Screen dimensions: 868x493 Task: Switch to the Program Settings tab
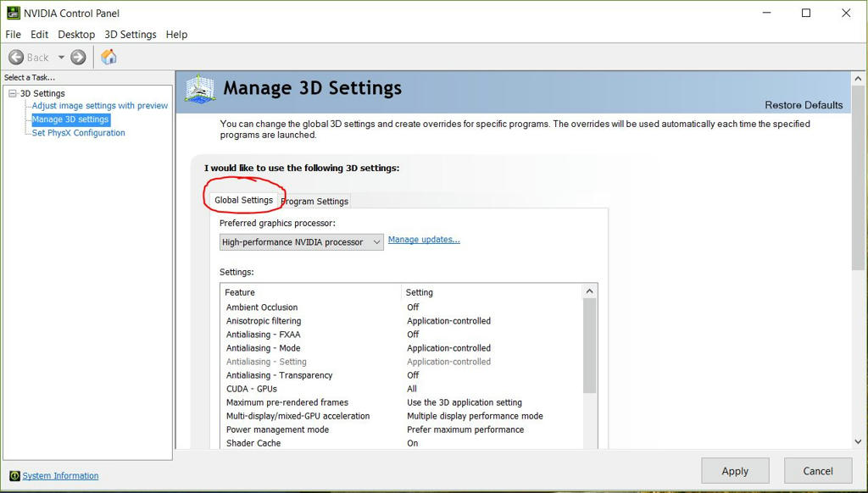click(315, 202)
